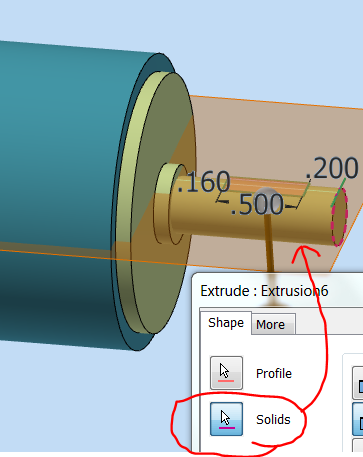The width and height of the screenshot is (363, 457).
Task: Toggle the Solids selection arrow button
Action: 226,419
